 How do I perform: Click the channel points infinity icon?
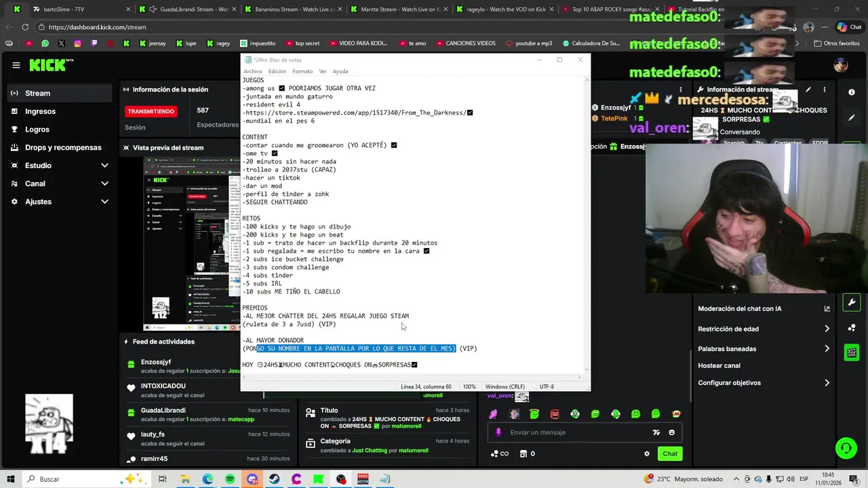tap(499, 453)
